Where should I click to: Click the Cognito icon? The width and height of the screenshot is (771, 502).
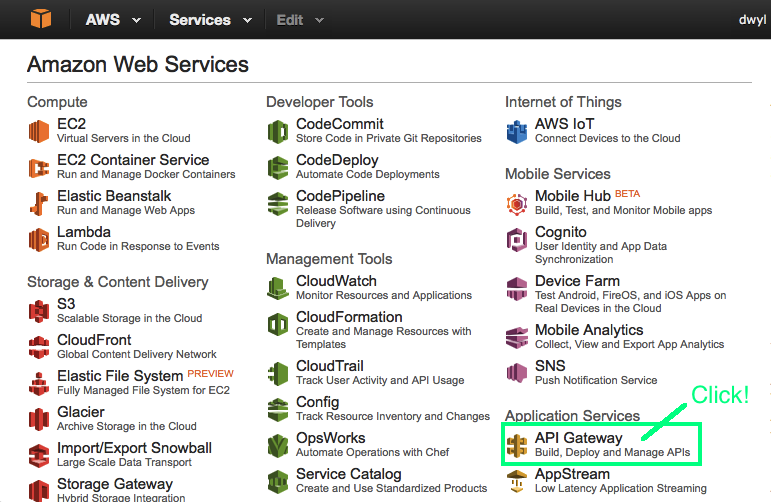[x=517, y=240]
